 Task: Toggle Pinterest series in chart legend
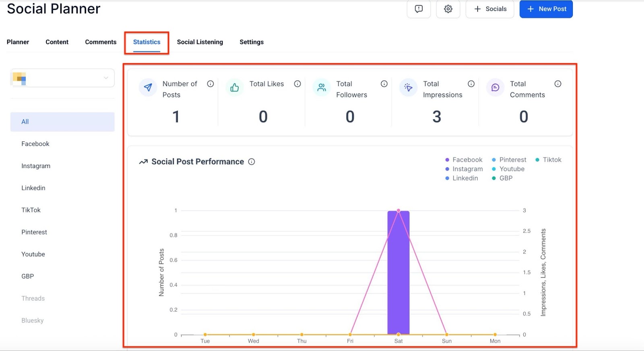click(x=509, y=160)
